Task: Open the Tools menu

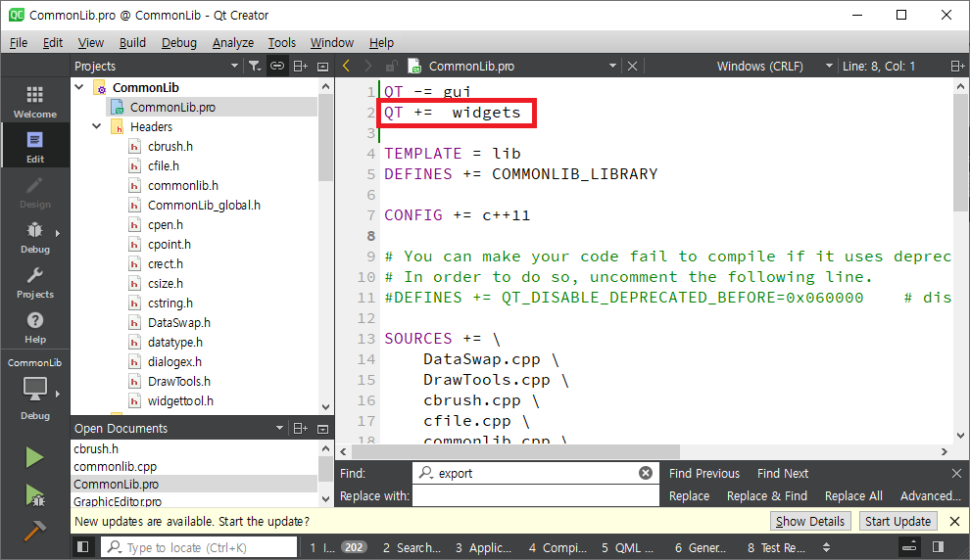Action: point(281,43)
